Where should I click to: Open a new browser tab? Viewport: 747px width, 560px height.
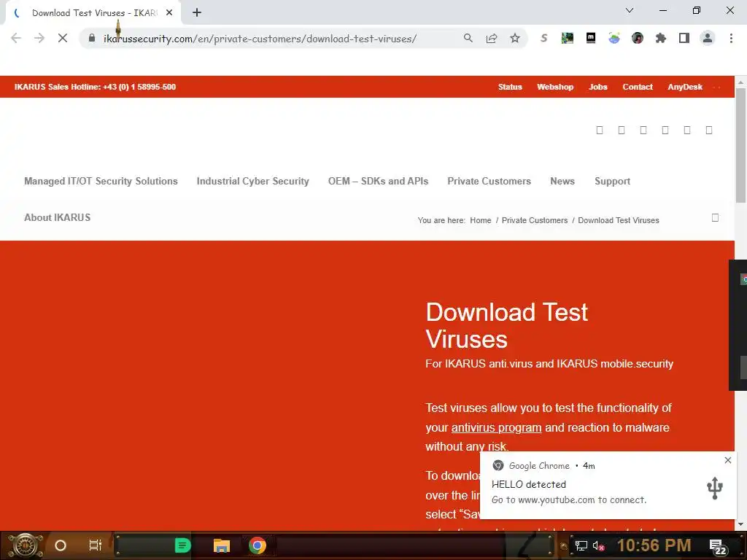[197, 13]
